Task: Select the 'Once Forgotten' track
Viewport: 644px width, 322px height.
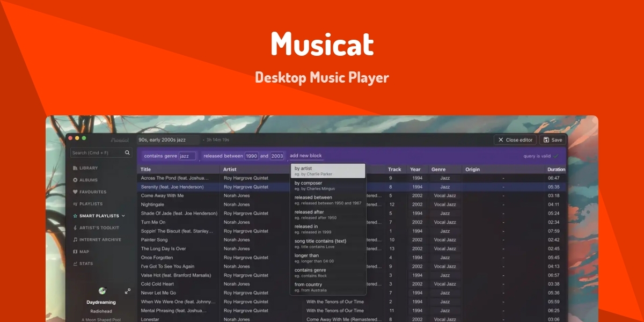Action: [x=157, y=258]
